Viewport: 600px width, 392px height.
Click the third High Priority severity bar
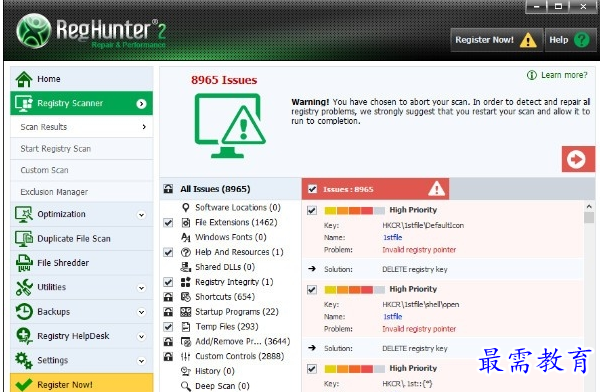pyautogui.click(x=354, y=369)
